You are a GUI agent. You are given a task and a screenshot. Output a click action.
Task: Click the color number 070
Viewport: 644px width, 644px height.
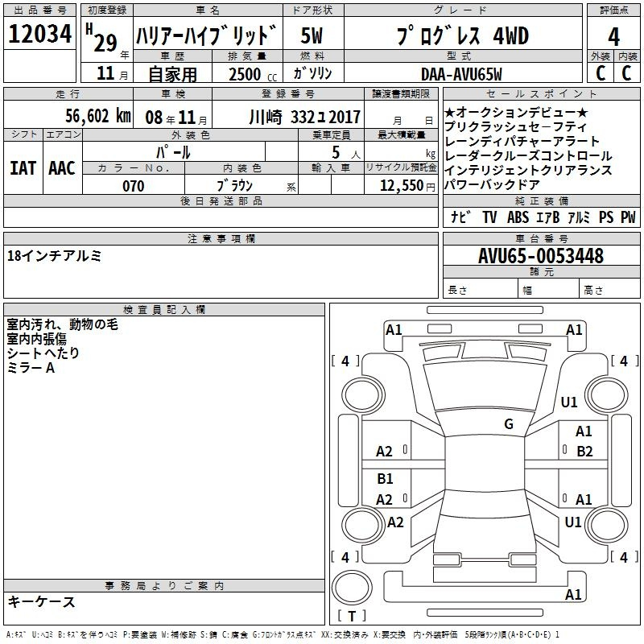[x=134, y=186]
